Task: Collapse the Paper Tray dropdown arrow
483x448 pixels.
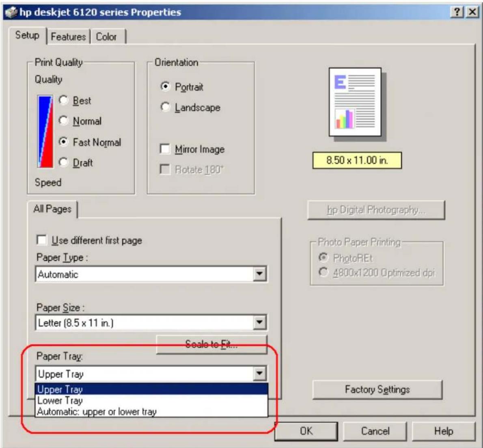Action: coord(260,373)
